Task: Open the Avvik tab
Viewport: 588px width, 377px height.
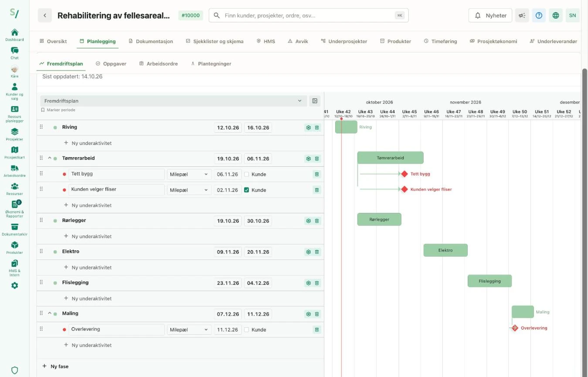Action: [x=298, y=41]
